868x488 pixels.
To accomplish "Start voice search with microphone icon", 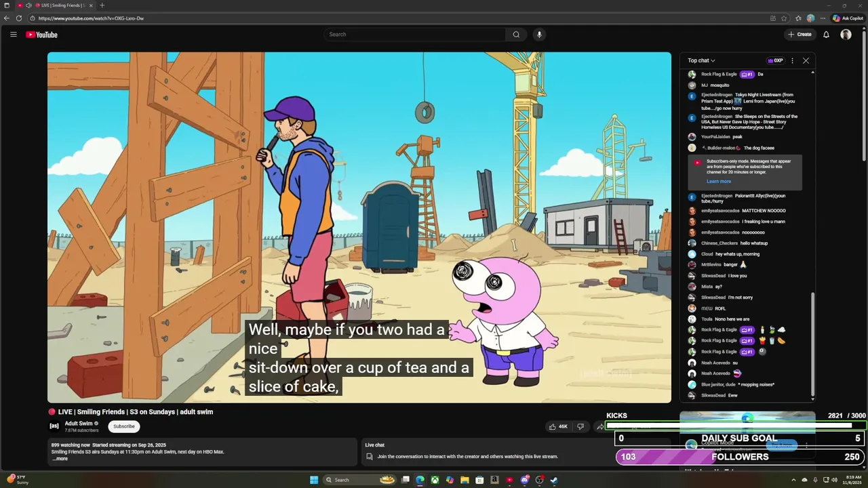I will tap(539, 35).
